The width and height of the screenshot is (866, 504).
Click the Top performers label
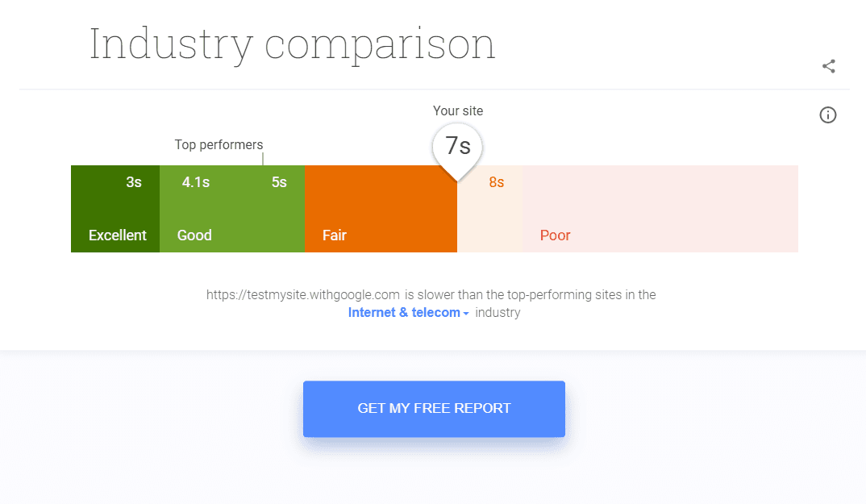[x=219, y=145]
